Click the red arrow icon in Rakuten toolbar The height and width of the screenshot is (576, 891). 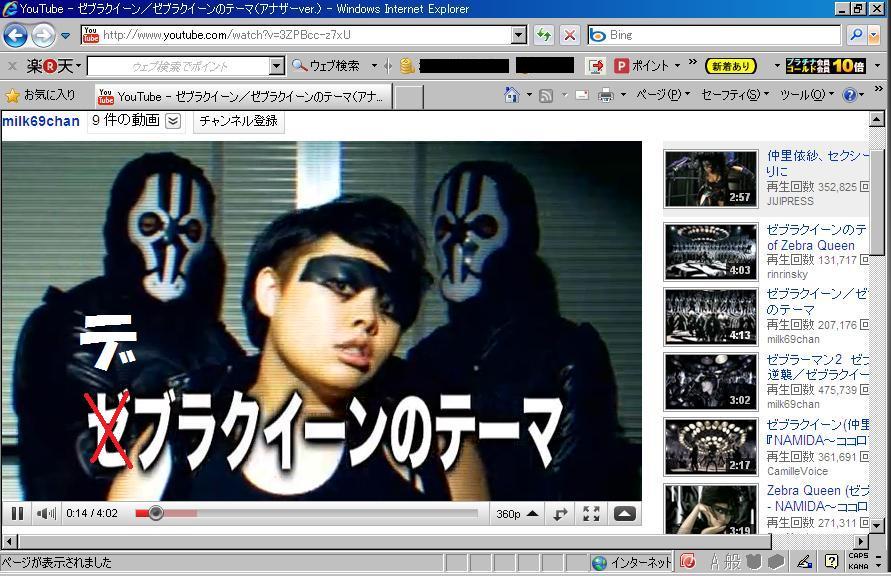596,66
